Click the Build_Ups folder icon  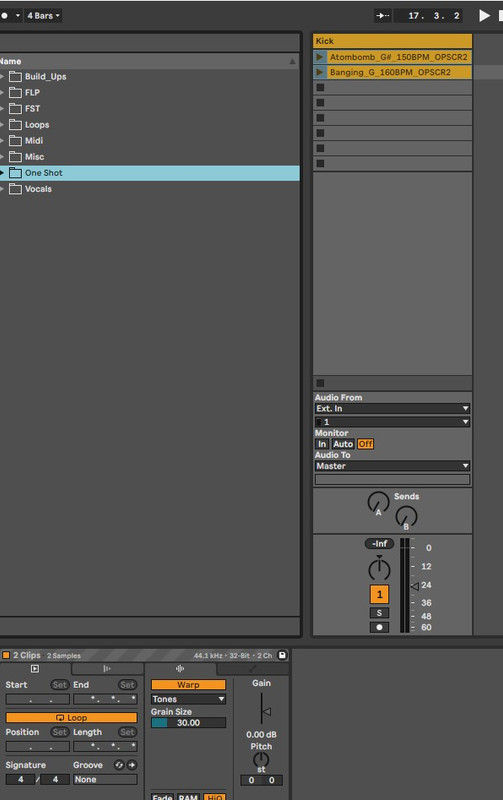click(x=16, y=77)
